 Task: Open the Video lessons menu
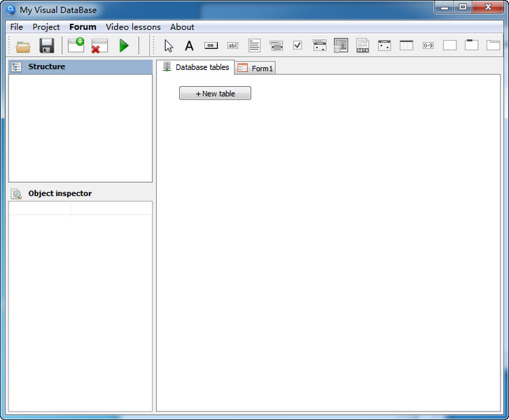(133, 27)
